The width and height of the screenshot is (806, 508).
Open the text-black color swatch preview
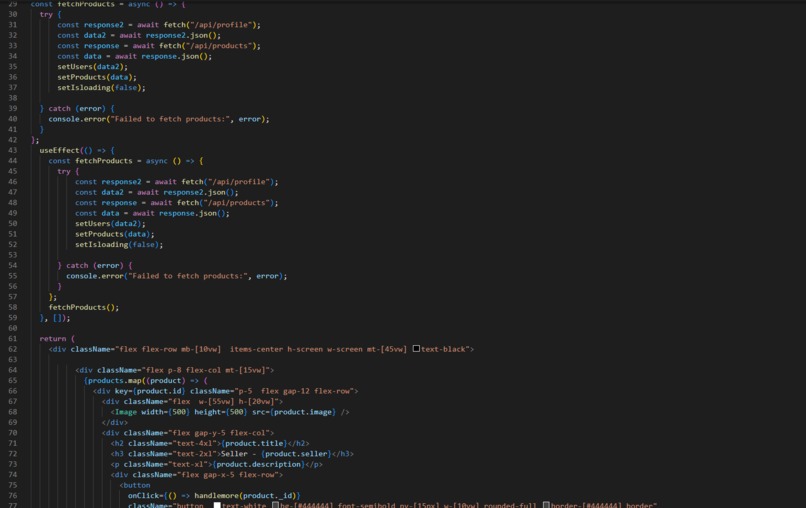(x=416, y=349)
